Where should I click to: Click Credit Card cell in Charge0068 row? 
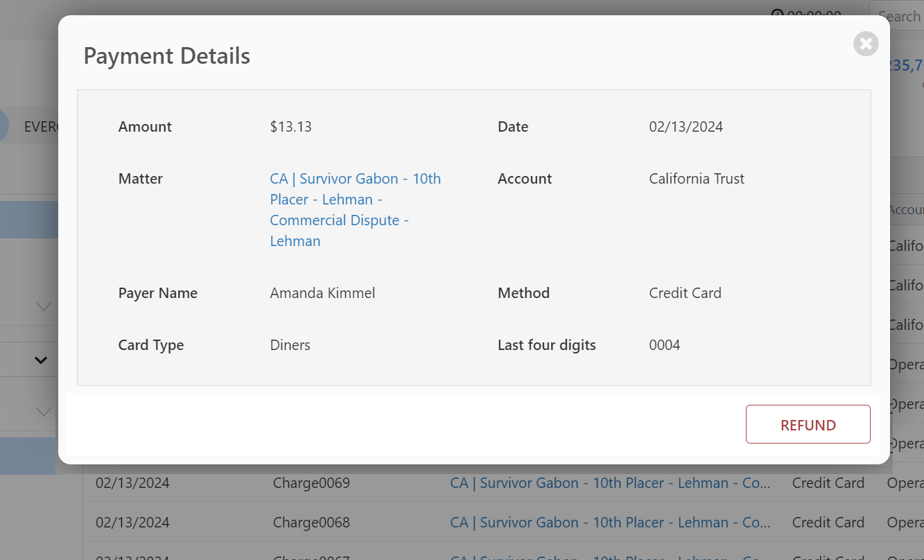828,523
